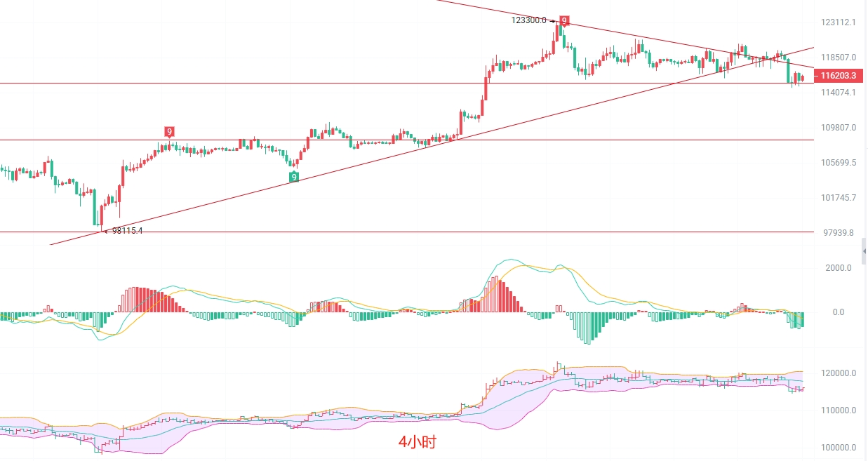Click the MACD 2000.0 axis label
This screenshot has width=868, height=461.
tap(839, 268)
